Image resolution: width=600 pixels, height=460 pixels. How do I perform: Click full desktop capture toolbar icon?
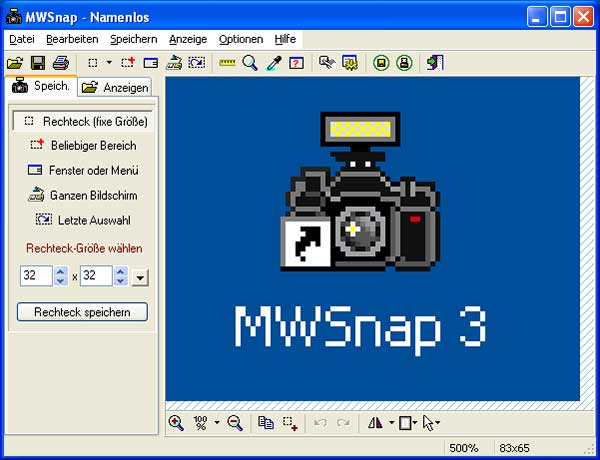click(174, 63)
